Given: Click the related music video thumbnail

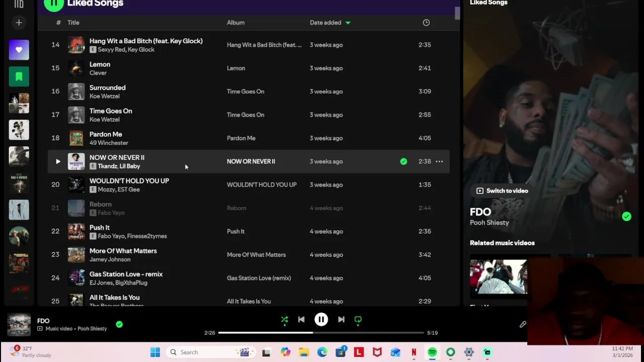Looking at the screenshot, I should (x=499, y=277).
